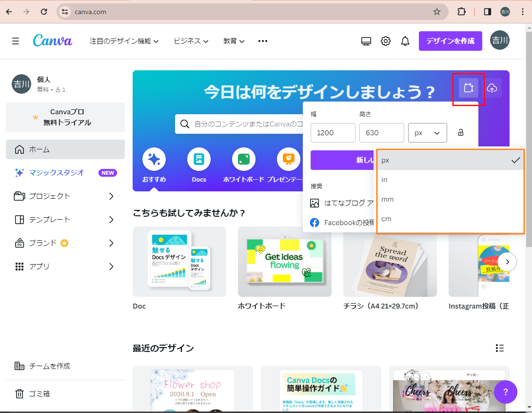Click the purple help question mark button

506,392
